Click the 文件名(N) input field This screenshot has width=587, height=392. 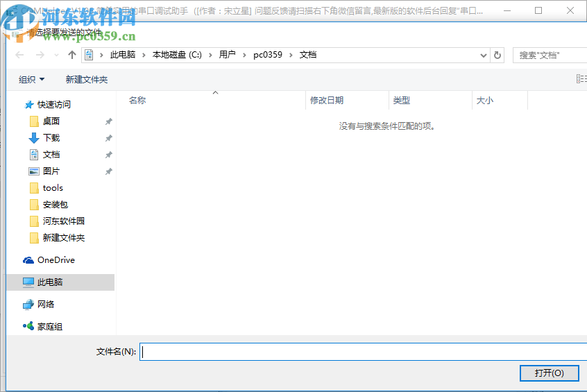point(363,352)
